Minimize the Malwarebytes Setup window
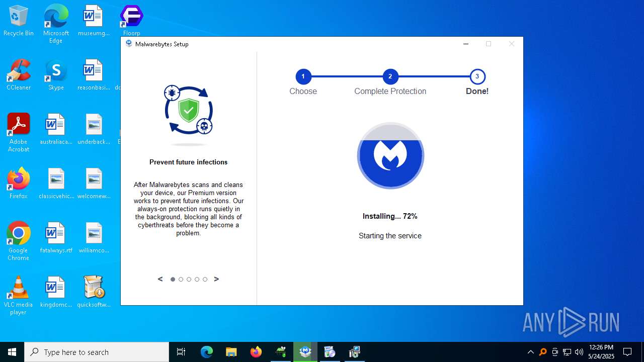This screenshot has width=644, height=362. tap(466, 44)
